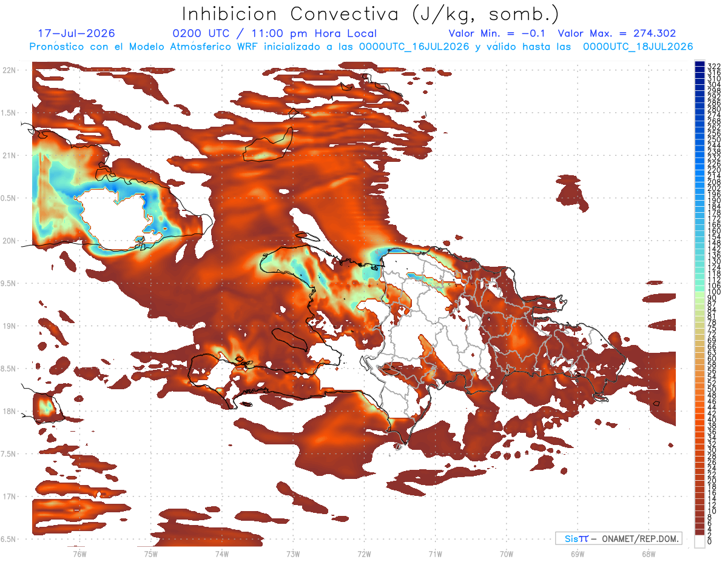
Task: Click the time '0200 UTC / 11:00 pm Hora Local'
Action: coord(274,34)
